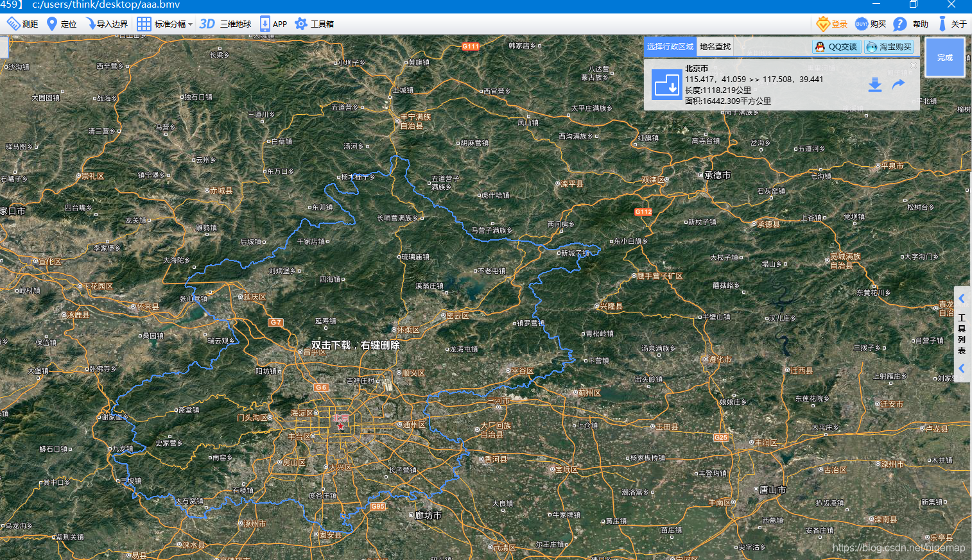972x560 pixels.
Task: Click the 淘宝购买 Taobao button
Action: [x=889, y=47]
